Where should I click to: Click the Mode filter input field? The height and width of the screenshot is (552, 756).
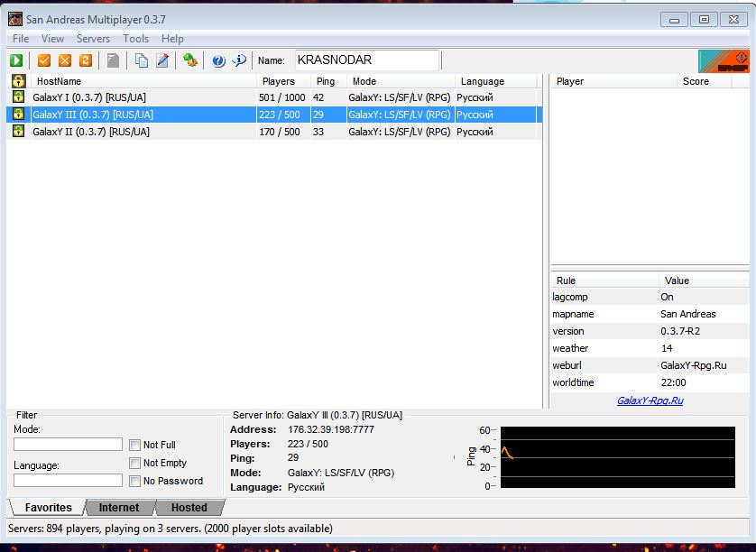pos(68,444)
